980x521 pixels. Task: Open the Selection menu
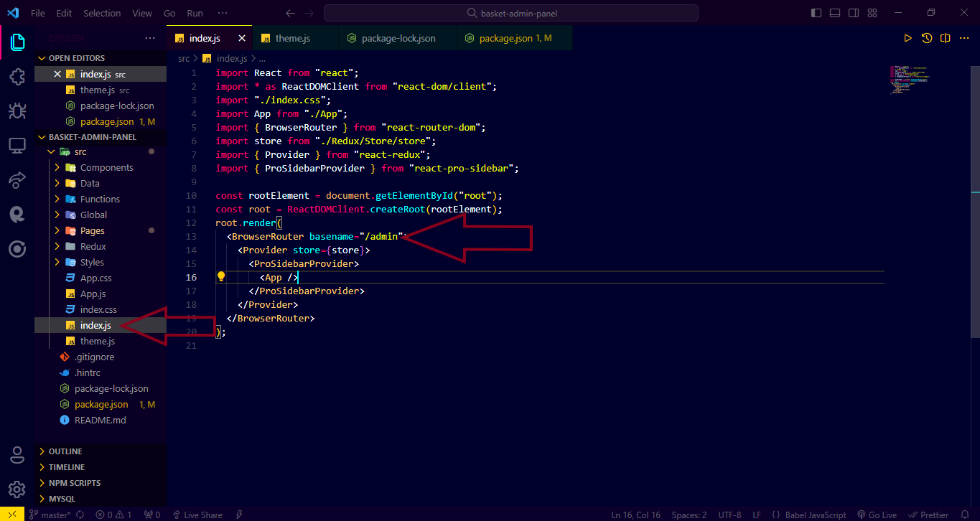(x=102, y=13)
